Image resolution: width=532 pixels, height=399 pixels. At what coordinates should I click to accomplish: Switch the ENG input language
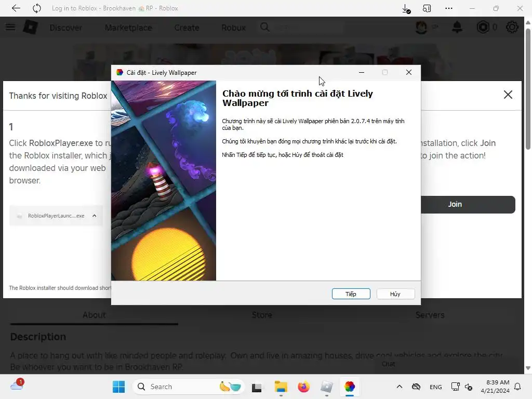click(436, 387)
